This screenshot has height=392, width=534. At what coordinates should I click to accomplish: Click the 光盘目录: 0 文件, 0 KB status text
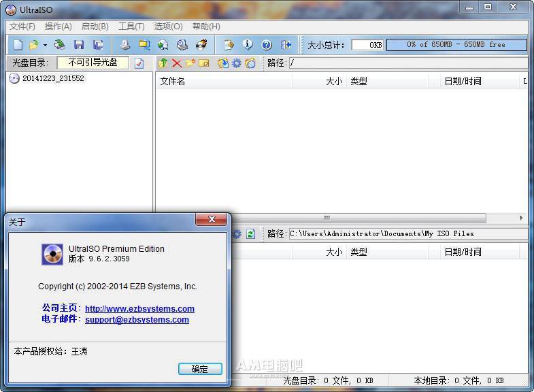328,380
